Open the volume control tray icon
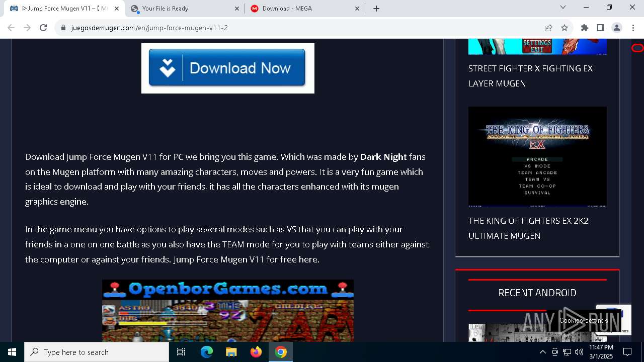Viewport: 644px width, 362px height. [x=579, y=352]
